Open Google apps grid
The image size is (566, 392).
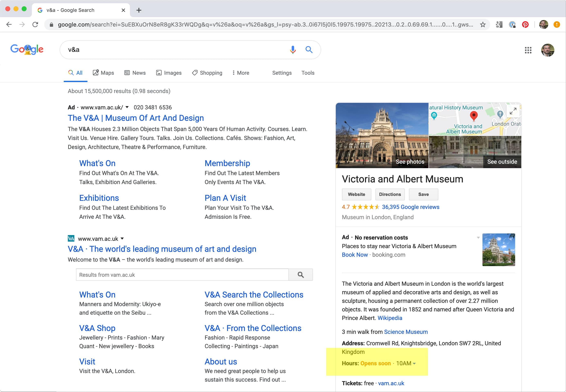pos(528,50)
